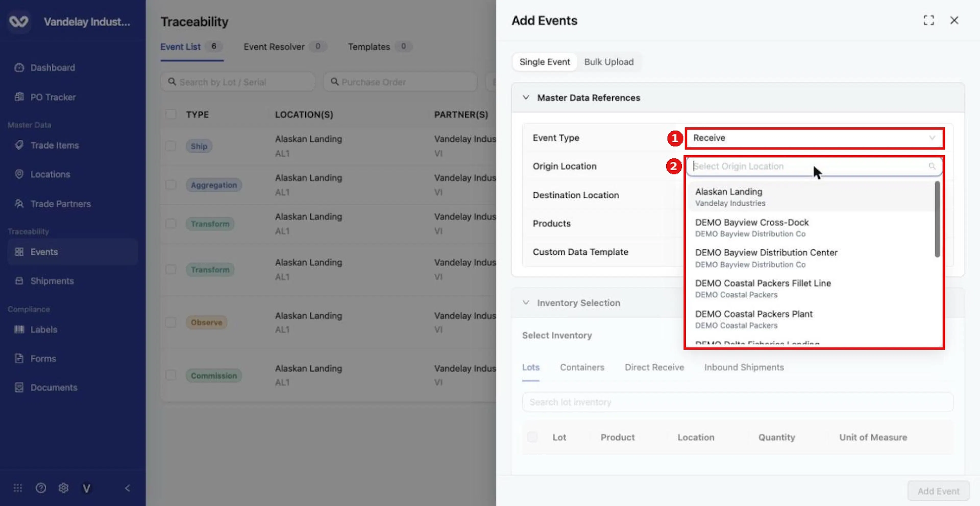The image size is (980, 506).
Task: Check the Ship event row checkbox
Action: [x=171, y=146]
